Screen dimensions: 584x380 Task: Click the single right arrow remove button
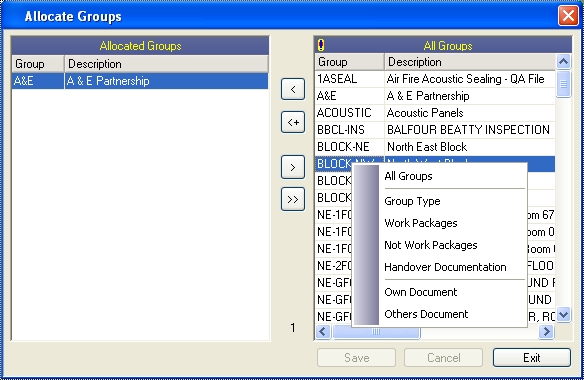[x=293, y=167]
